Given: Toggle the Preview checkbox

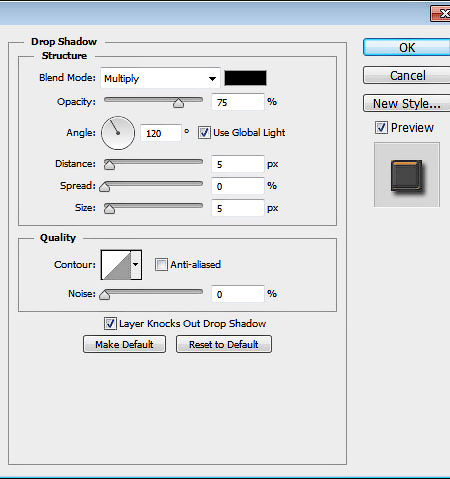Looking at the screenshot, I should click(x=381, y=128).
